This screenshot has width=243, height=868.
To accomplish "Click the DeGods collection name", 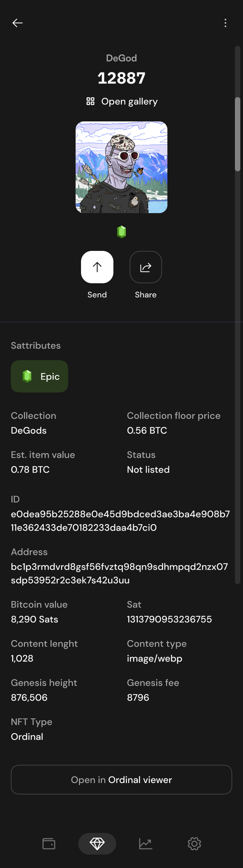I will pos(29,431).
